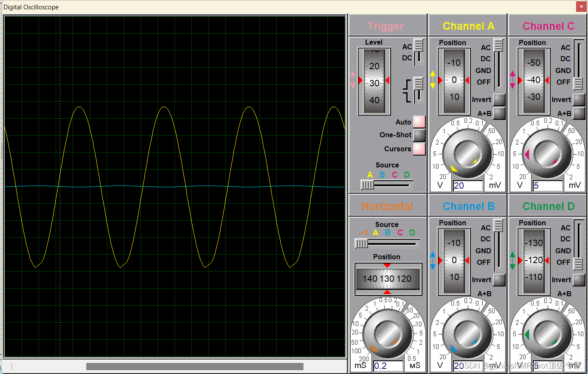Select source D under Horizontal Source

[412, 232]
